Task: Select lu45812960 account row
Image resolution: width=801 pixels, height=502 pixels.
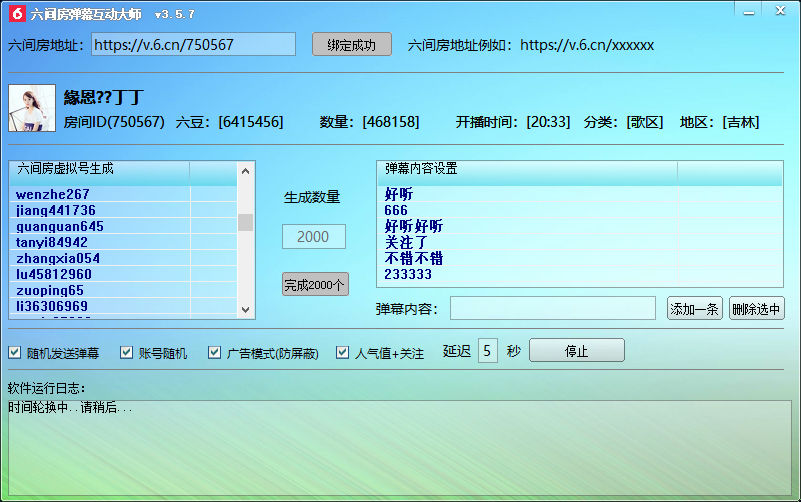Action: [x=123, y=274]
